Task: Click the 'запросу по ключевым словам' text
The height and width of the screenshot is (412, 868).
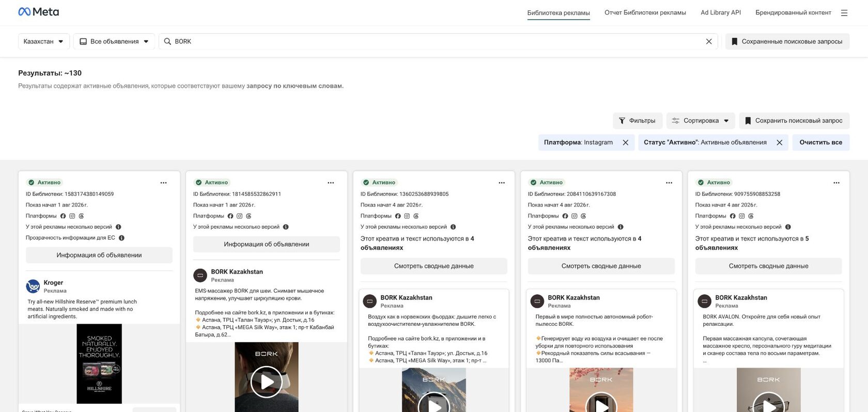Action: tap(295, 86)
